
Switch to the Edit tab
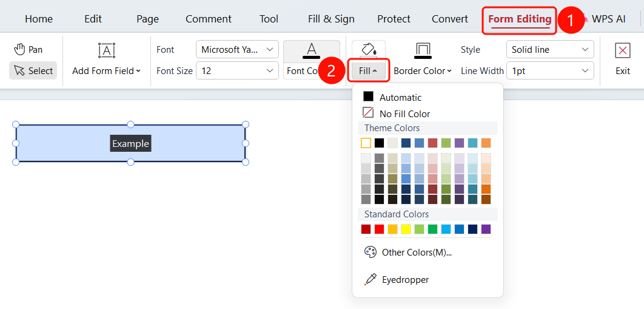pos(93,19)
